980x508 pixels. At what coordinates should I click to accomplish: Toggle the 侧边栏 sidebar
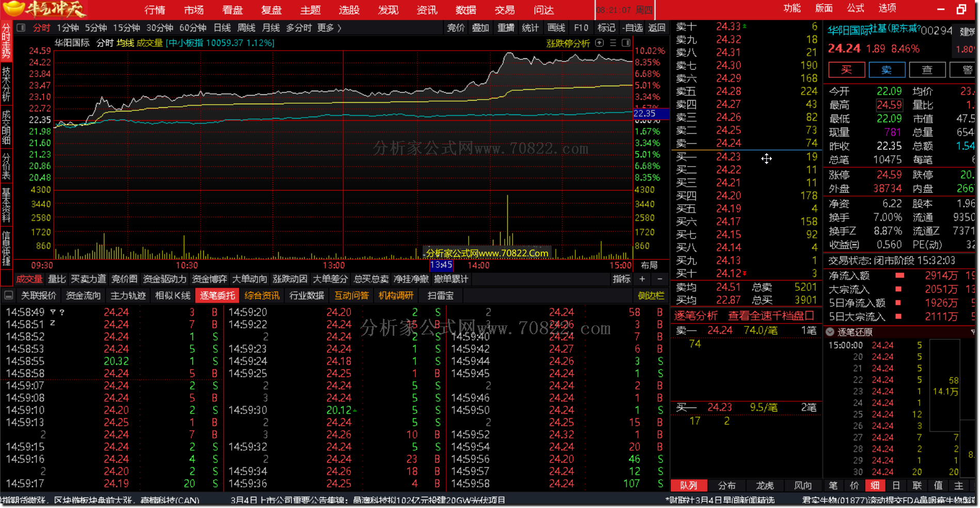pyautogui.click(x=651, y=296)
